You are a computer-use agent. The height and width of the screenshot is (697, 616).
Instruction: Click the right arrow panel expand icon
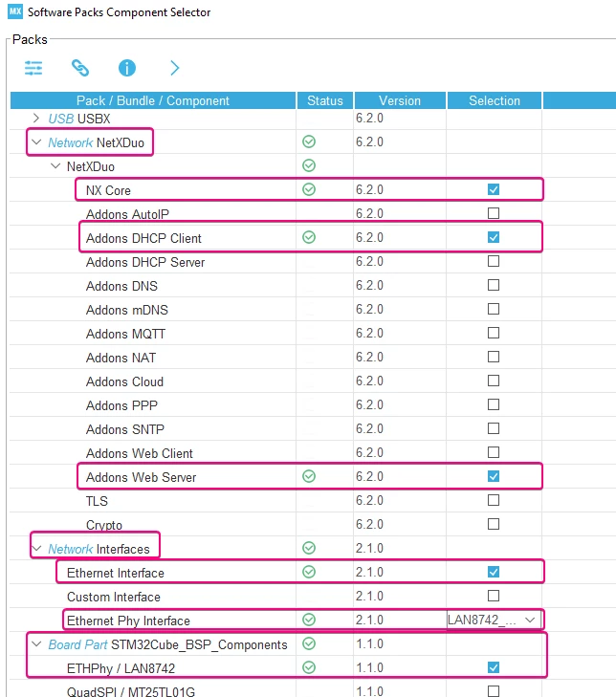[175, 68]
